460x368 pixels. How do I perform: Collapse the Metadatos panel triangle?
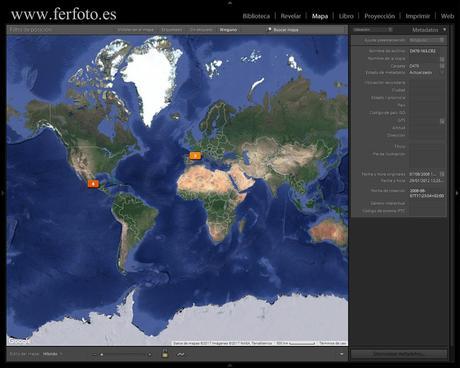point(444,30)
